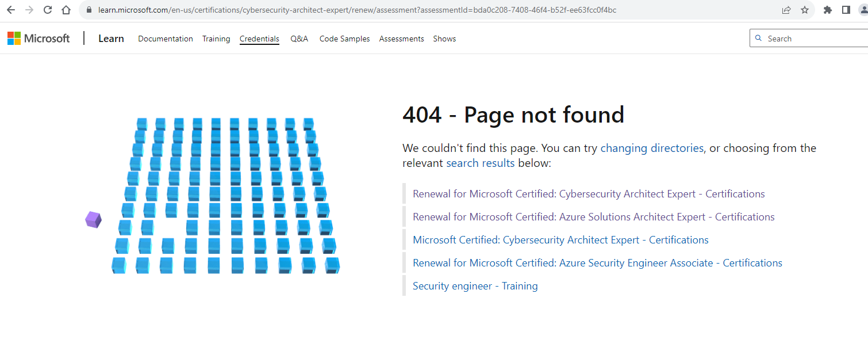Open Renewal for Cybersecurity Architect Expert link

click(x=588, y=193)
